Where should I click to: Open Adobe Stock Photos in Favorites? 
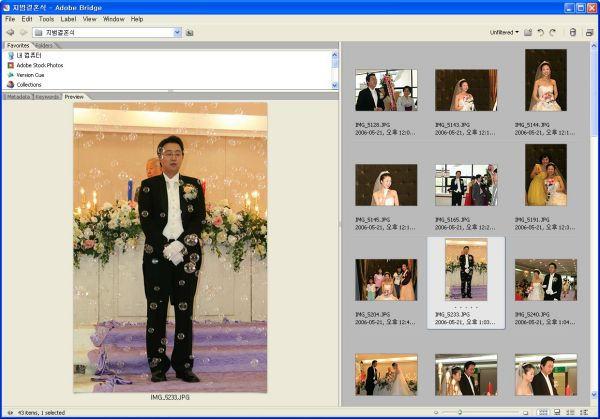point(40,65)
